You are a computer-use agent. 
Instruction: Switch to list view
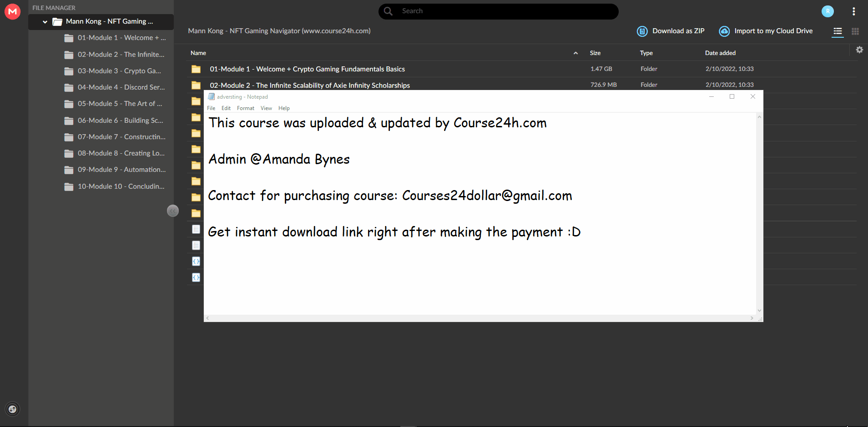[838, 31]
